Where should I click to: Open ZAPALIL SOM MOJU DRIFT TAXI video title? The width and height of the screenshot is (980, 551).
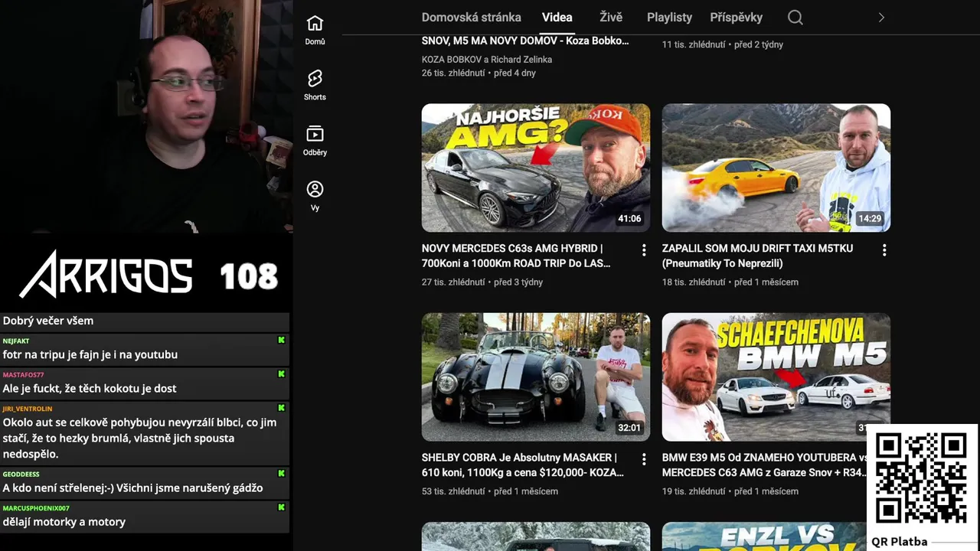point(757,256)
